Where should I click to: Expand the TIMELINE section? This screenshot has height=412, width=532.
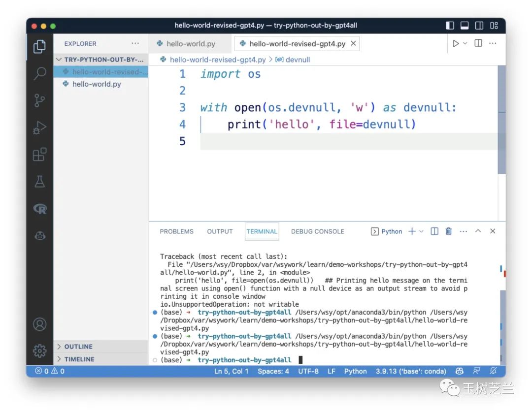coord(101,359)
